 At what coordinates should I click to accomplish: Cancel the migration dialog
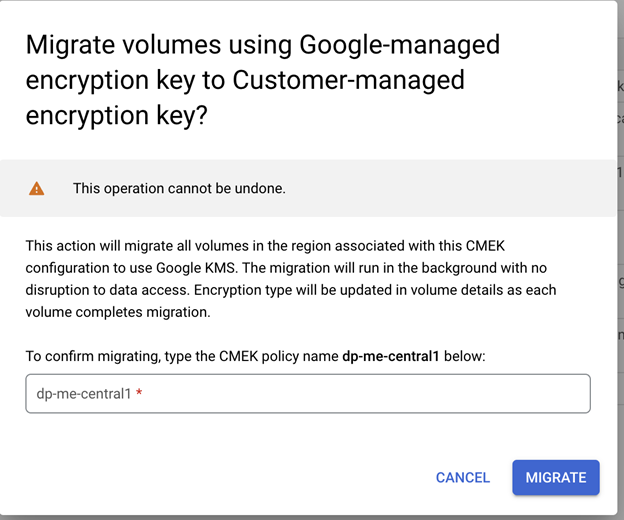462,477
